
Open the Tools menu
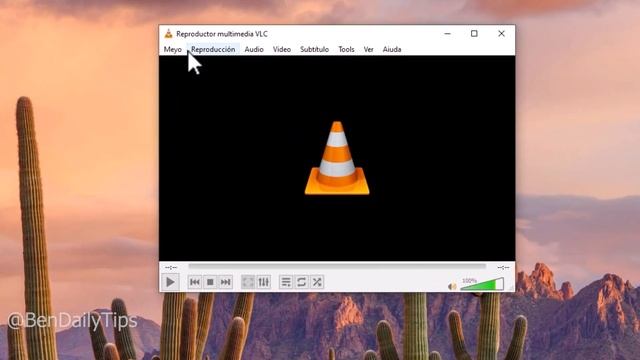point(346,49)
